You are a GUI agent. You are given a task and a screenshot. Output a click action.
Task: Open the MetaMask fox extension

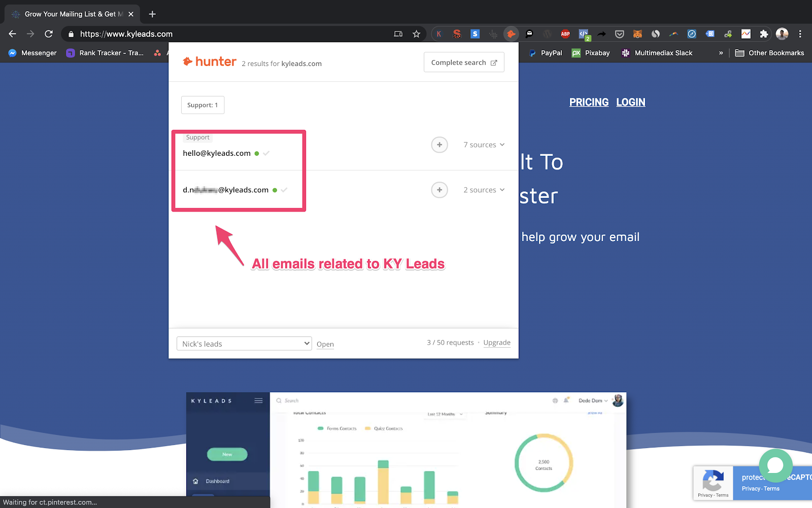(637, 34)
